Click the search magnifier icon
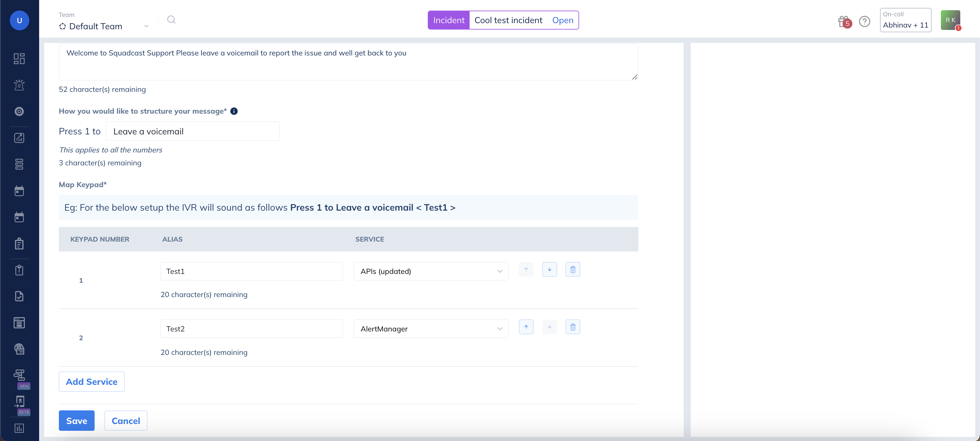The image size is (980, 441). point(171,20)
